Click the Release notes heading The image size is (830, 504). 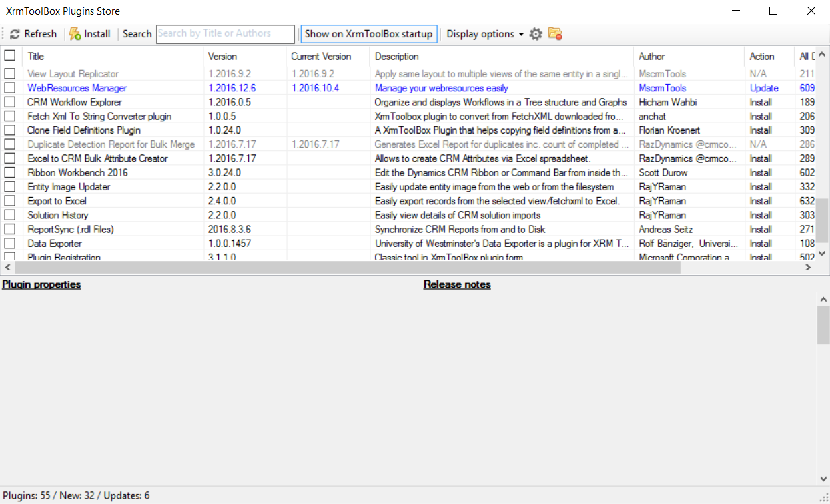tap(457, 284)
